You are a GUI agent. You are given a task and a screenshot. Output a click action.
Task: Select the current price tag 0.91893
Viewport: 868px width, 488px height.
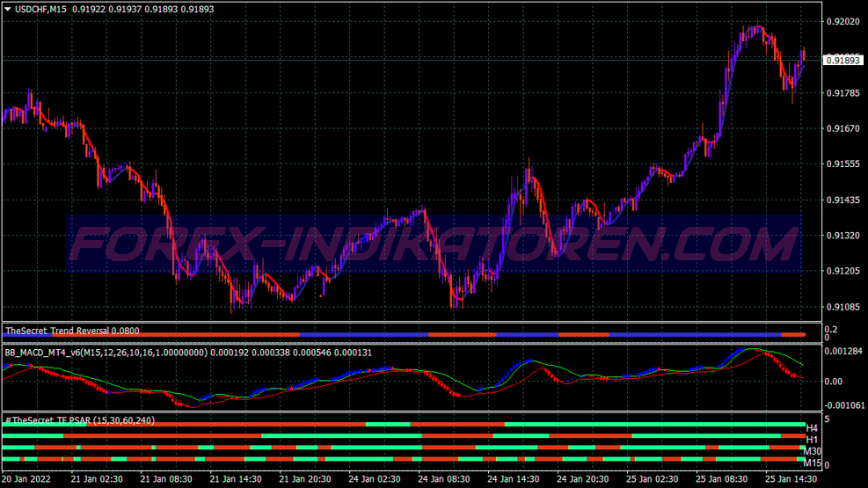tap(842, 60)
